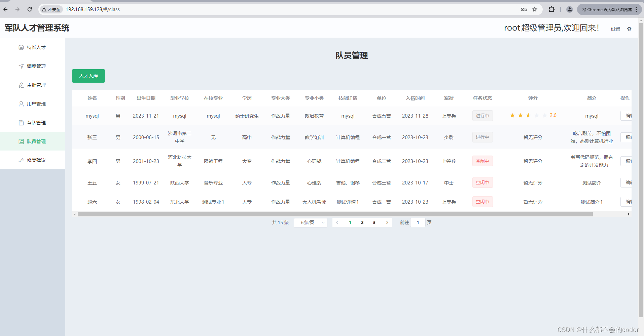Open the 5条/页 page size dropdown

311,222
